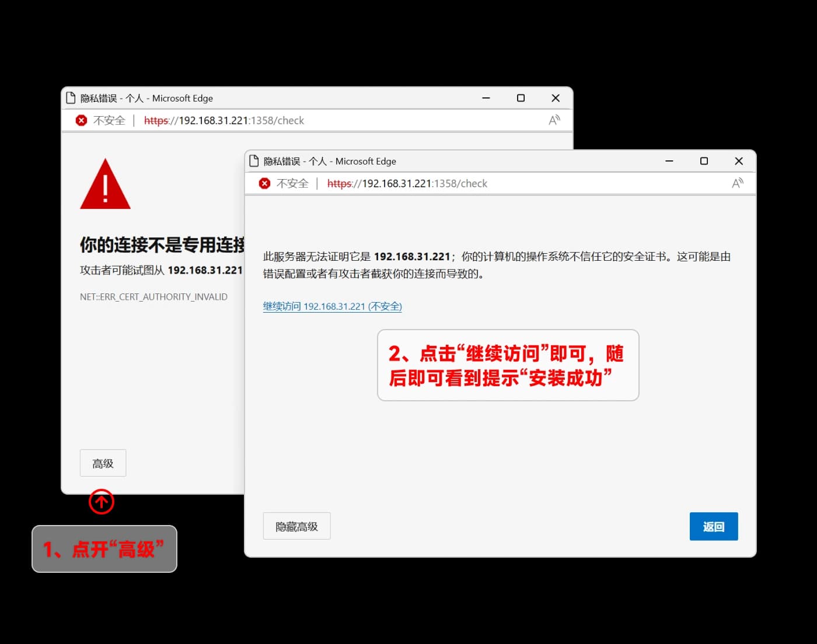Maximize the front Edge window
This screenshot has width=817, height=644.
(704, 161)
